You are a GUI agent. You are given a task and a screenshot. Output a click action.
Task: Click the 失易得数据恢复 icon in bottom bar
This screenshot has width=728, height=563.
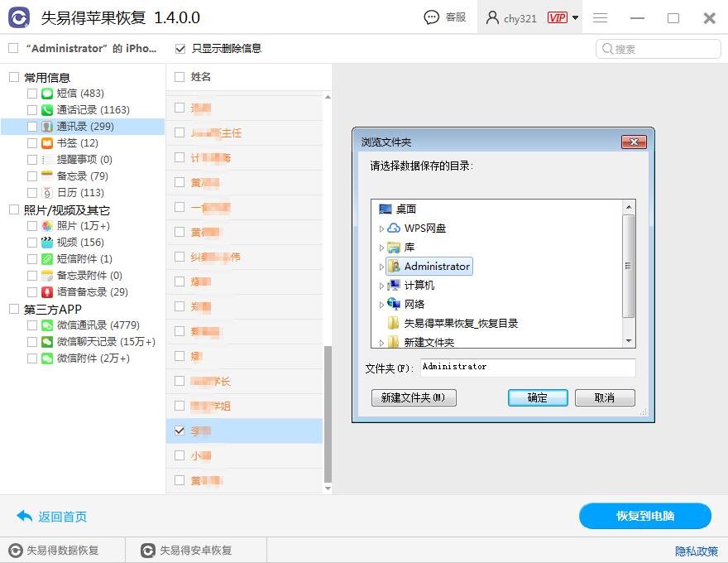(x=16, y=551)
